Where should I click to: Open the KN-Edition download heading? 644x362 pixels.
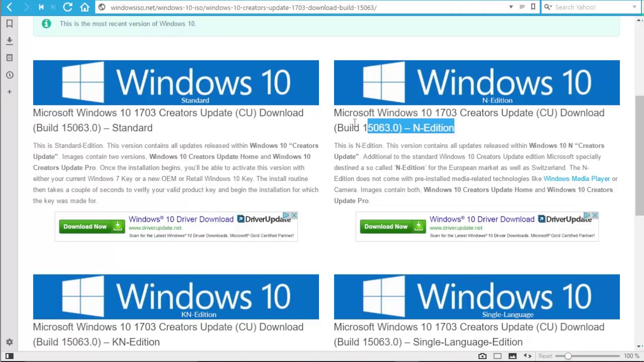168,334
